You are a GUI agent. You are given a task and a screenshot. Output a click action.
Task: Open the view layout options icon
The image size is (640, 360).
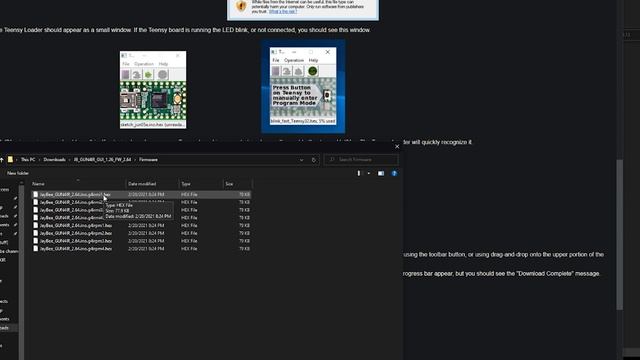359,173
